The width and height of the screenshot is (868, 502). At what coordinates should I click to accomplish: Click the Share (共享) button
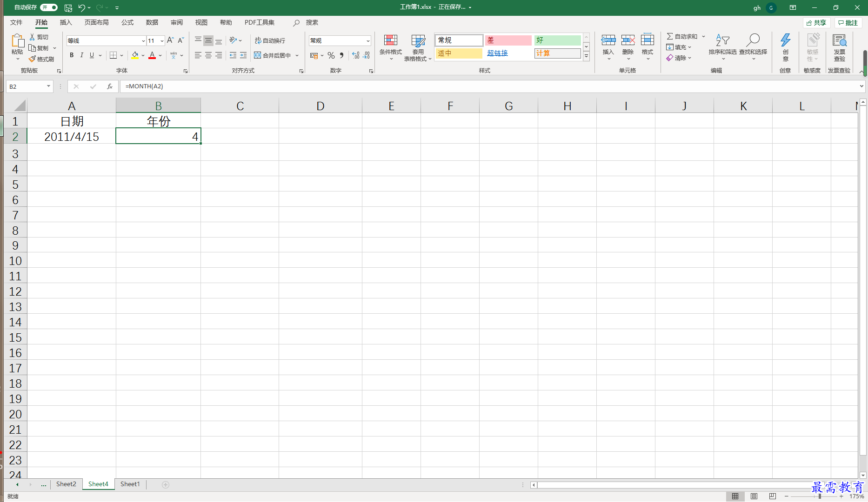tap(817, 23)
